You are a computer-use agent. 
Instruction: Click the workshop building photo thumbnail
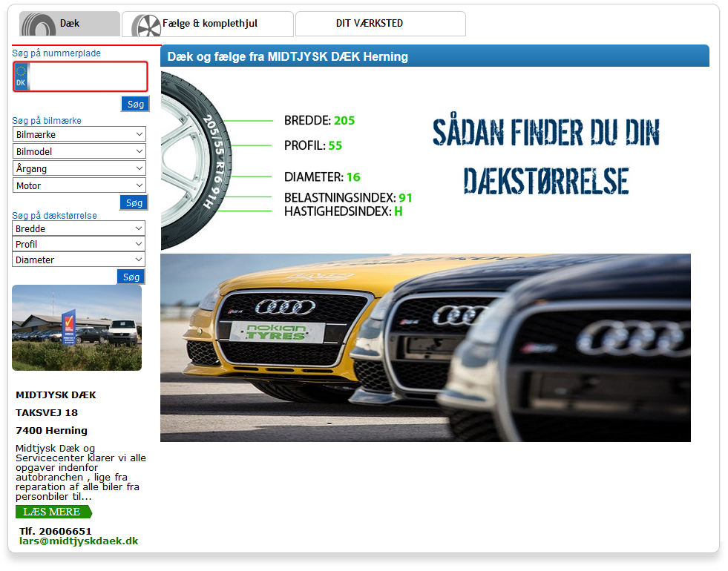coord(76,328)
